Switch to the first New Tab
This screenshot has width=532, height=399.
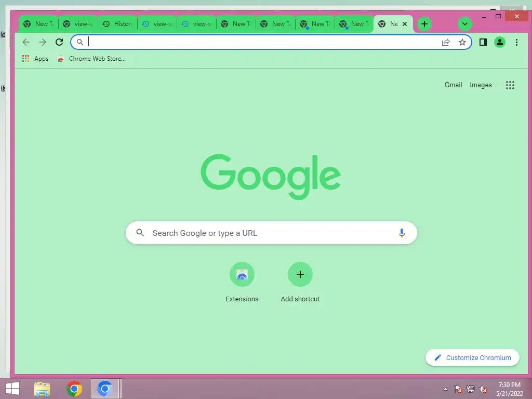tap(38, 24)
